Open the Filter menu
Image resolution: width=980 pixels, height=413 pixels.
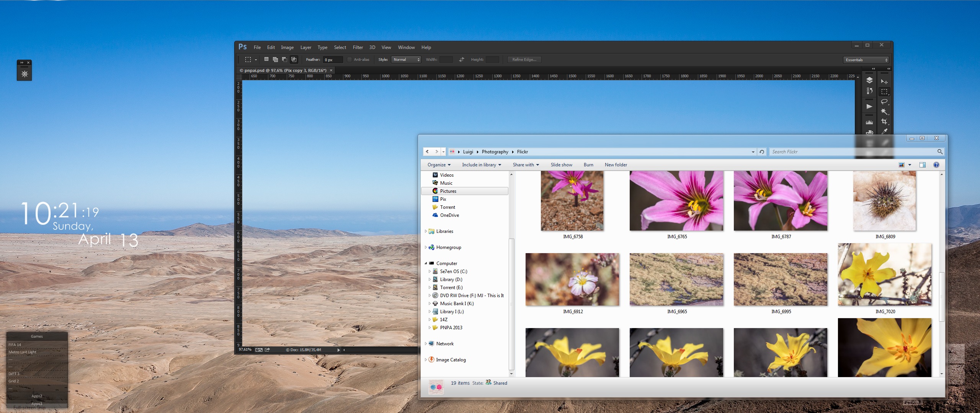[358, 47]
